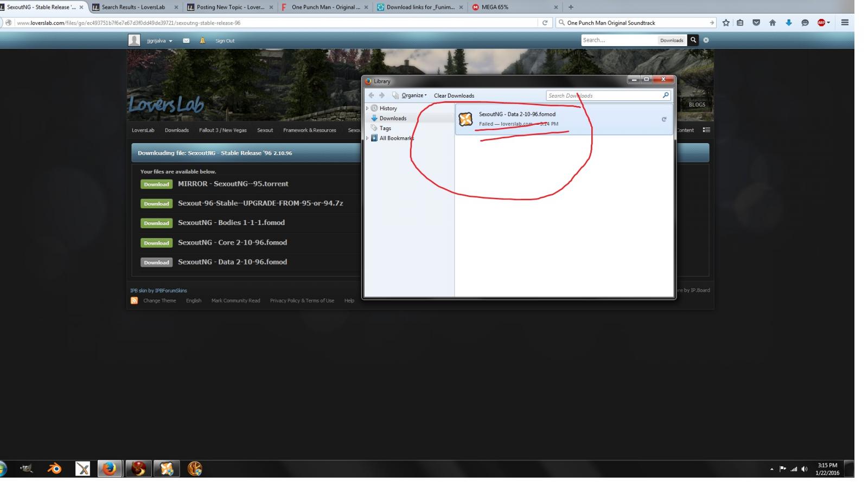Open Framework & Resources nav item
The width and height of the screenshot is (868, 488).
click(x=310, y=130)
